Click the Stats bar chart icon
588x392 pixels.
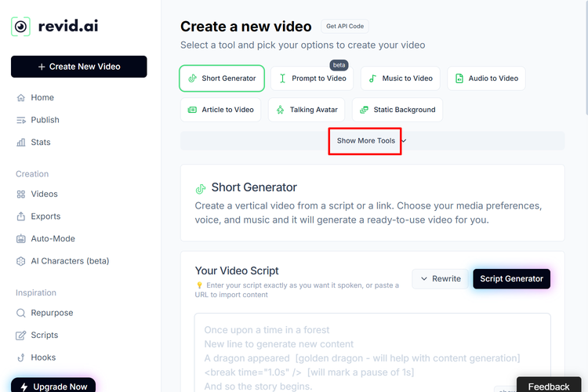21,143
